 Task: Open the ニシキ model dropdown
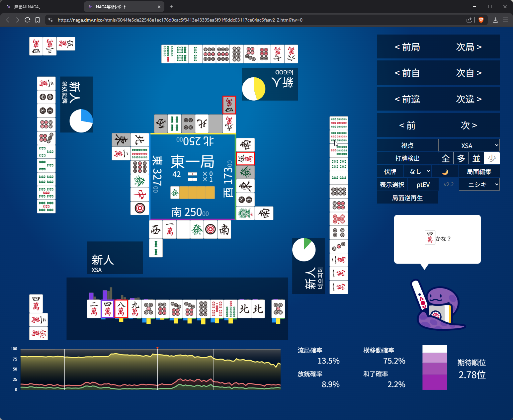(479, 185)
